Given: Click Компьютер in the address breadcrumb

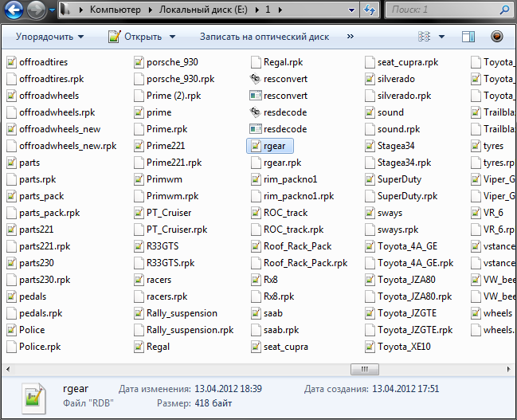Looking at the screenshot, I should 115,10.
